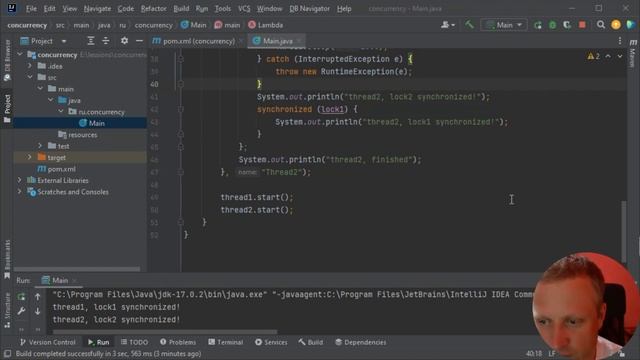Screen dimensions: 640x360
Task: Click the LF line separator in status bar
Action: (x=552, y=353)
